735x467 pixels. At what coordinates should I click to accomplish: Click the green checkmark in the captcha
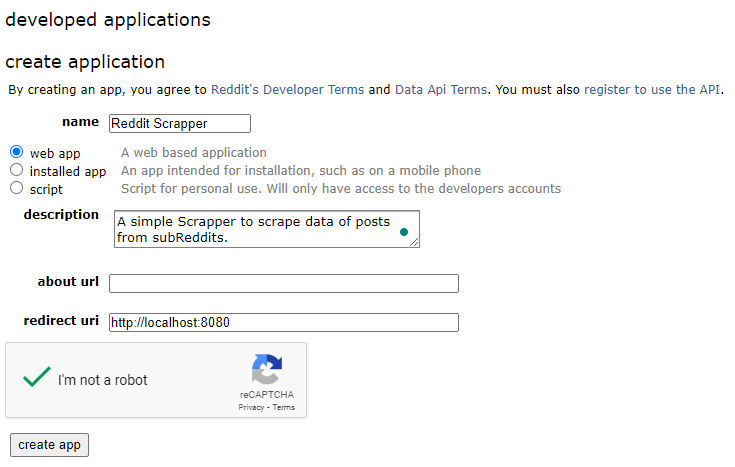pos(37,377)
